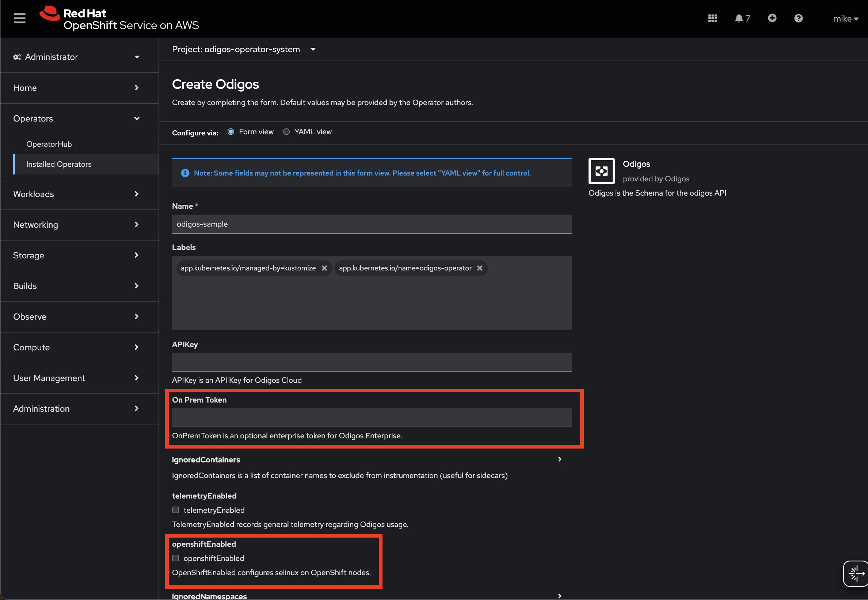Remove the managed-by=kustomize label chip
Viewport: 868px width, 600px height.
tap(324, 268)
